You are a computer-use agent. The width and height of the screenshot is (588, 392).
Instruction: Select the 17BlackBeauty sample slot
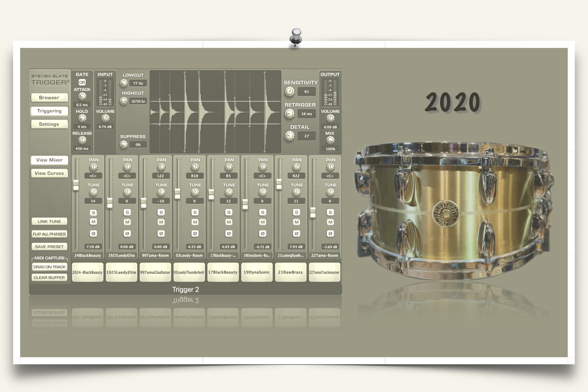223,272
